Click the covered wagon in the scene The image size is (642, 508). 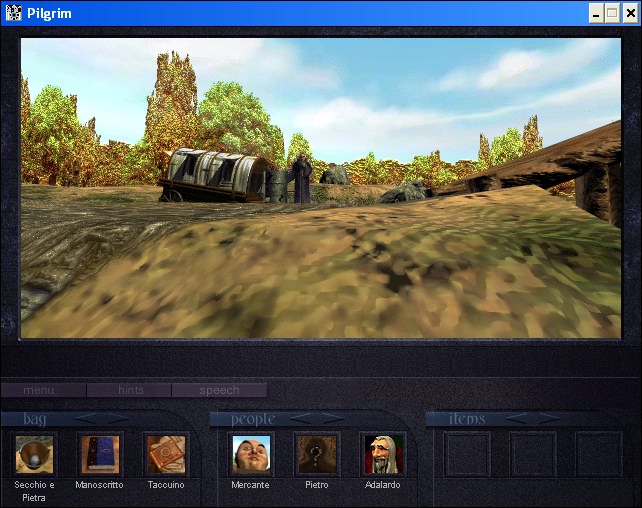tap(215, 175)
